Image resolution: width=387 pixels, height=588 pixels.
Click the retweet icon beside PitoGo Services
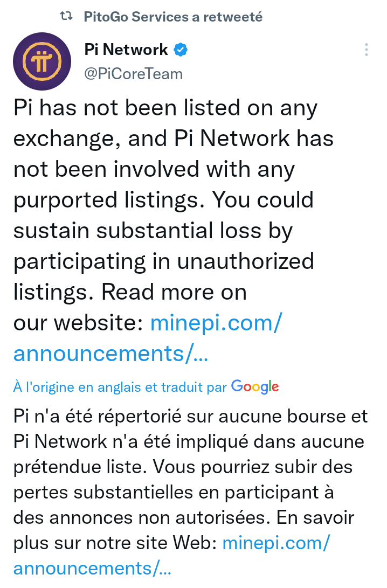click(66, 17)
